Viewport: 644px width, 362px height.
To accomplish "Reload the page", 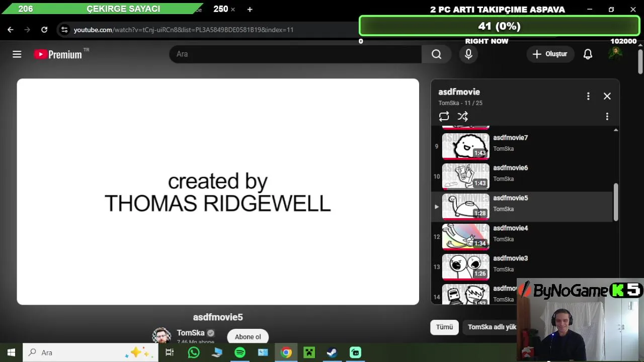I will point(44,30).
